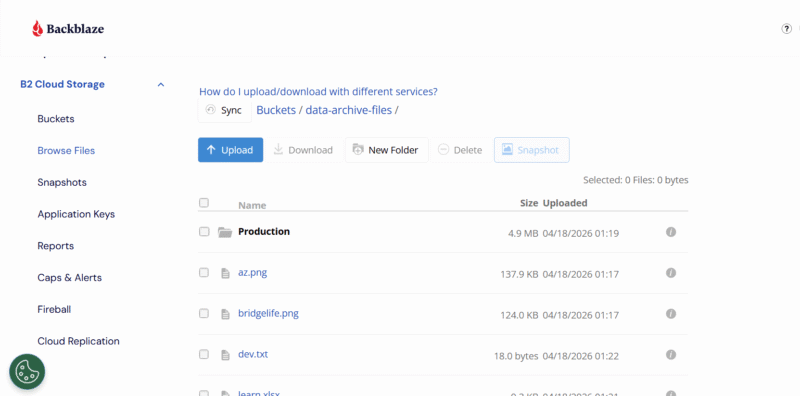Open the dev.txt file link
This screenshot has height=396, width=800.
253,354
